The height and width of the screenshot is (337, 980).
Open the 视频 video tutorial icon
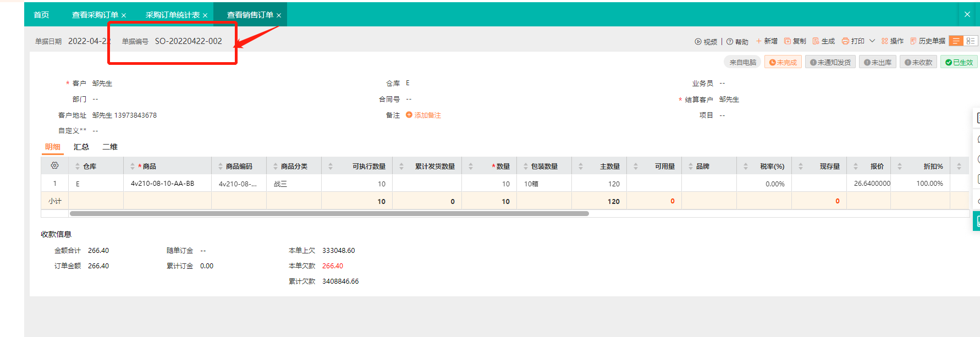[x=698, y=41]
